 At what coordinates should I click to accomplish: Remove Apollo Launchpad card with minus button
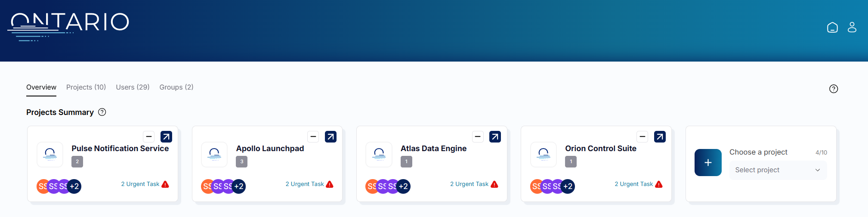313,137
